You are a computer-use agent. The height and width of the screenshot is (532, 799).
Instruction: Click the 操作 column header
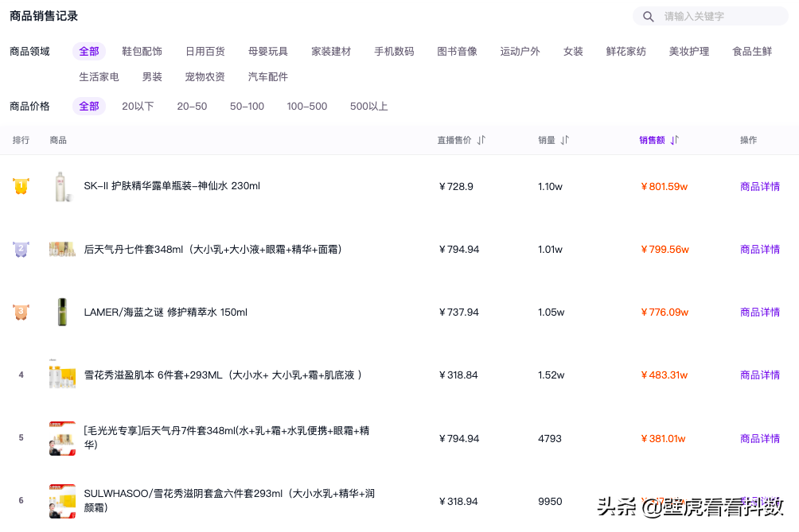pyautogui.click(x=749, y=140)
